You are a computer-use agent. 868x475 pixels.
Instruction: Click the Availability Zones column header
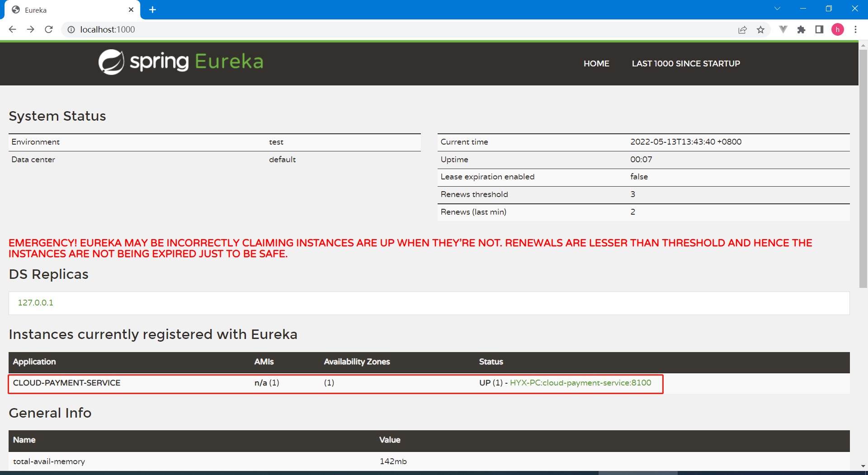coord(357,362)
